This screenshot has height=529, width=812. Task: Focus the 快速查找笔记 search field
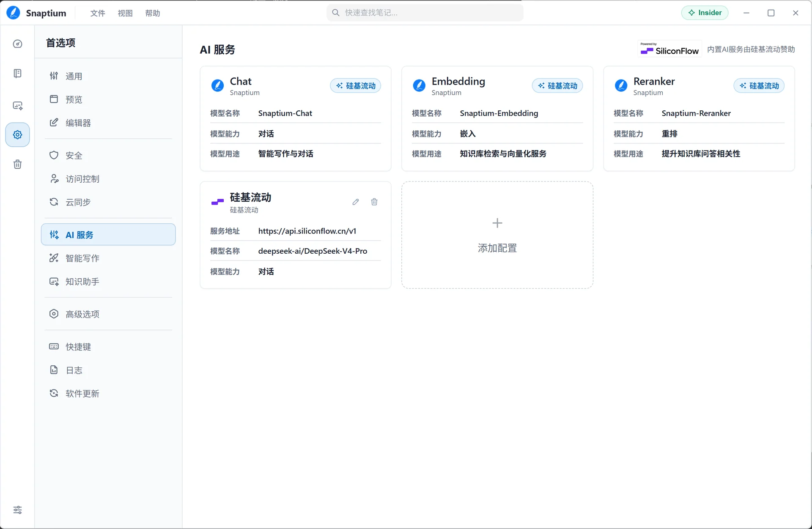point(425,13)
